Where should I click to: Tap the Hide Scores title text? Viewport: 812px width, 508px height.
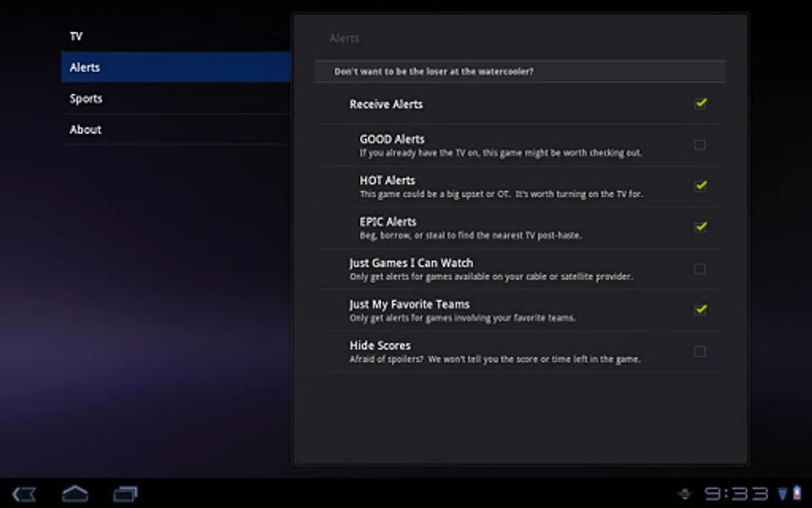click(380, 345)
